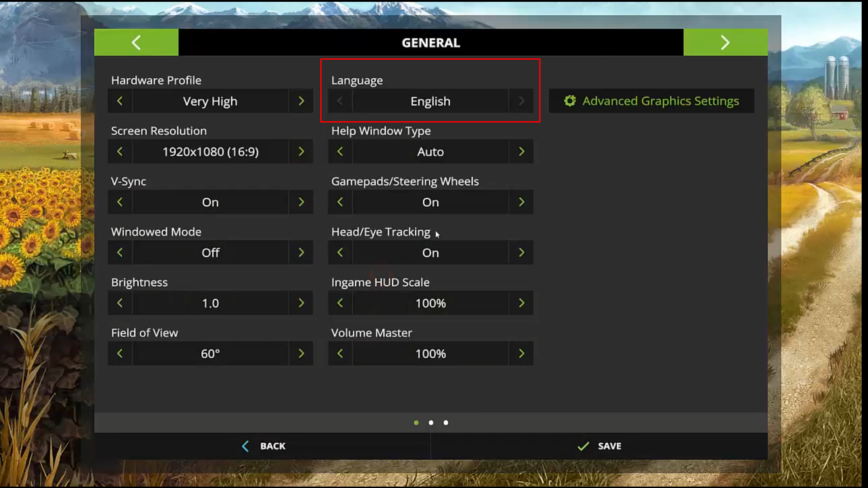Viewport: 868px width, 488px height.
Task: Click the 60° field of view value
Action: (210, 354)
